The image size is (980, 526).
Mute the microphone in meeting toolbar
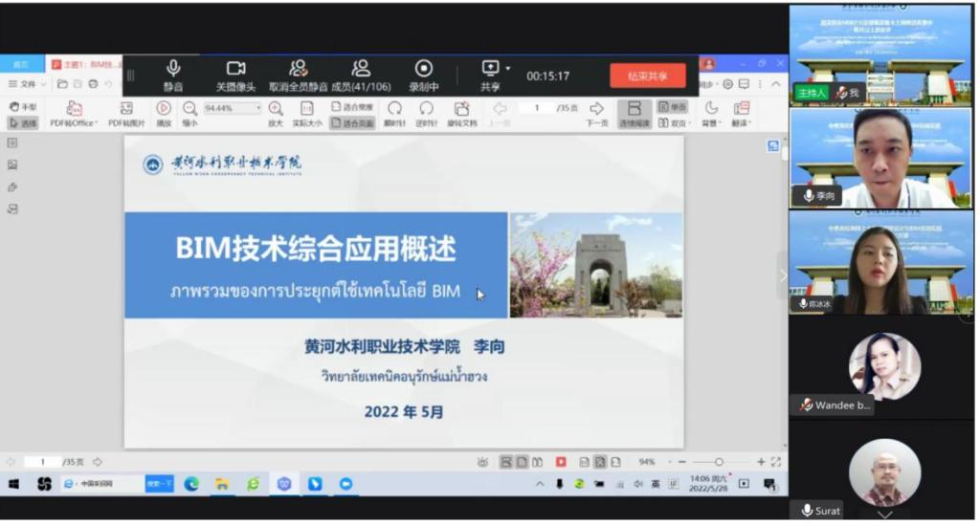pos(173,75)
